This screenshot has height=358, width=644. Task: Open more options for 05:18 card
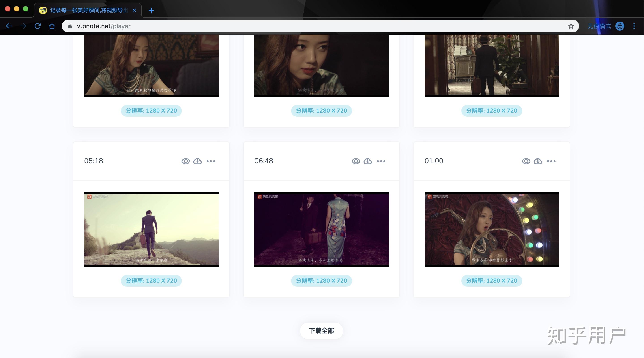[211, 161]
